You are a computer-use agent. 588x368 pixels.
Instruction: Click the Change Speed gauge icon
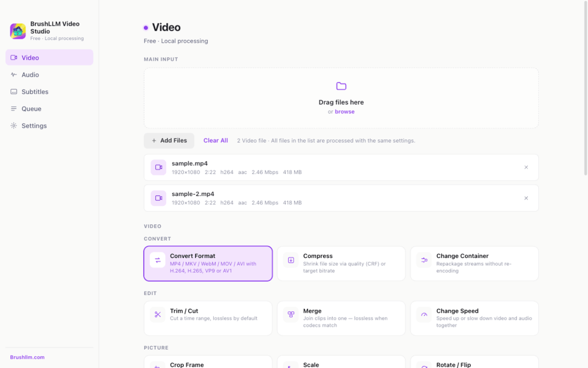424,315
